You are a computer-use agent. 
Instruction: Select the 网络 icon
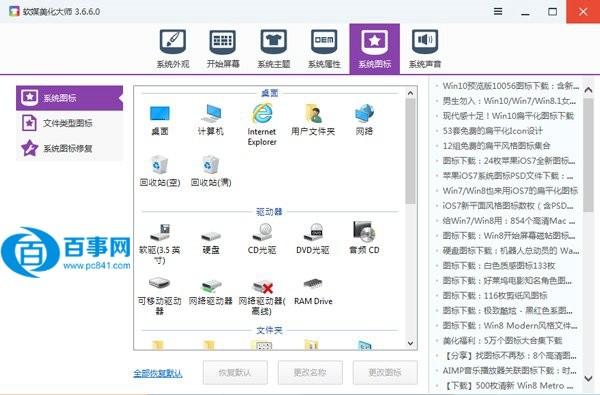pyautogui.click(x=364, y=120)
